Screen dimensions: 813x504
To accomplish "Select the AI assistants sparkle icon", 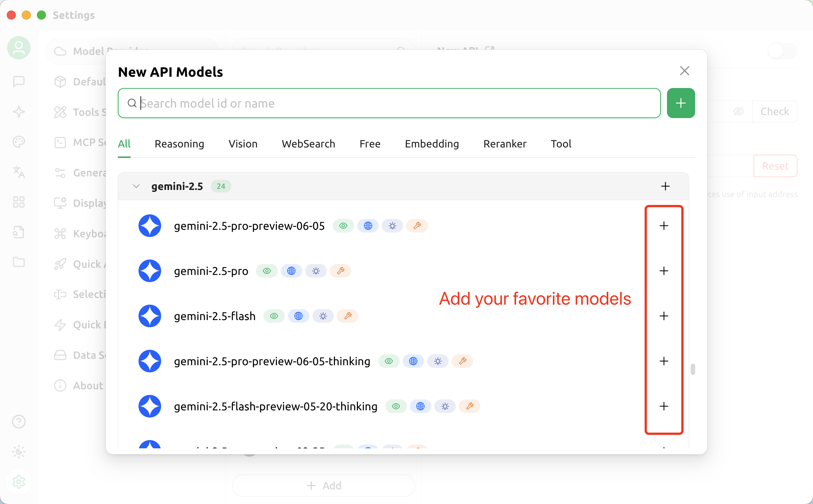I will (19, 112).
